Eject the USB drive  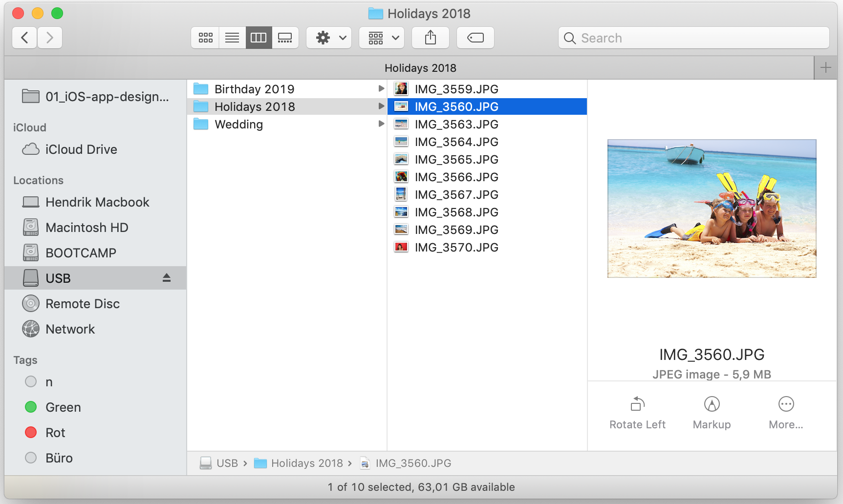167,278
